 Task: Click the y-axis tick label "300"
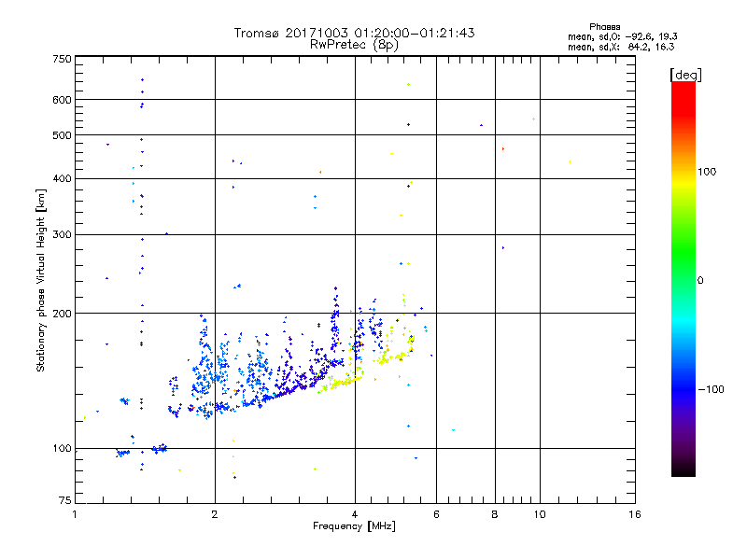(x=62, y=234)
